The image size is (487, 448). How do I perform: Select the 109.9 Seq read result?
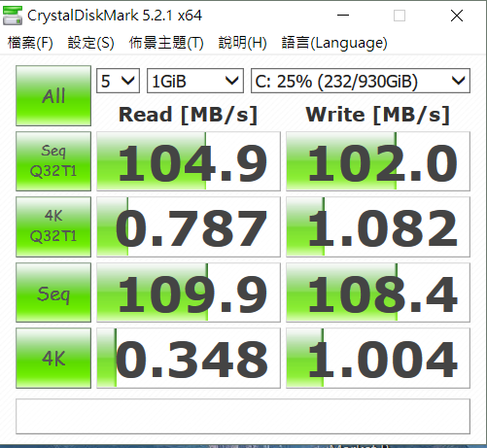click(189, 293)
